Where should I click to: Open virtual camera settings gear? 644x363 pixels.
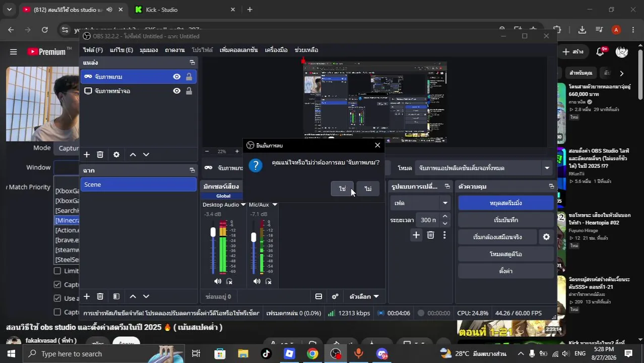[x=546, y=237]
